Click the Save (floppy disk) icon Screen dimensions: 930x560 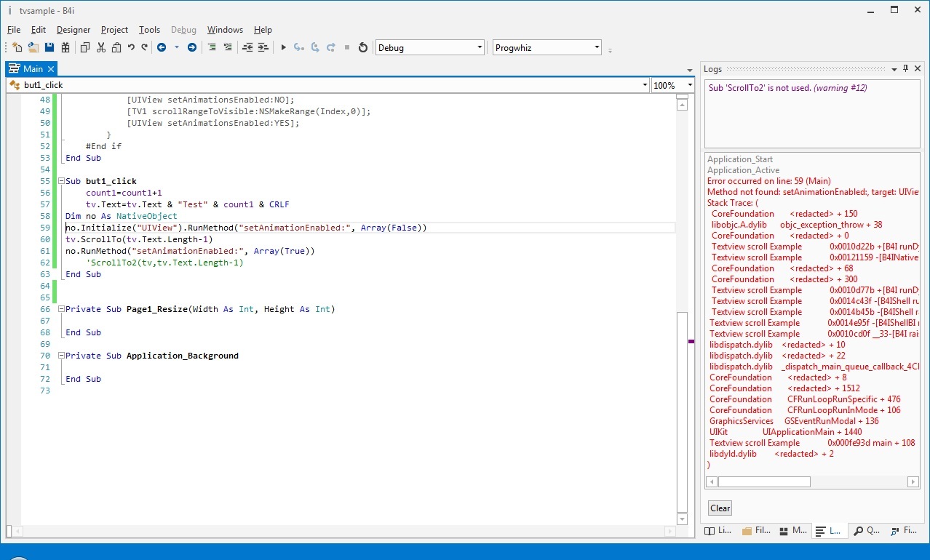coord(49,48)
